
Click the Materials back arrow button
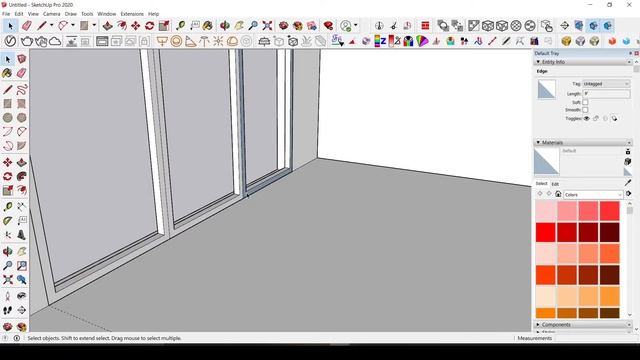point(540,194)
